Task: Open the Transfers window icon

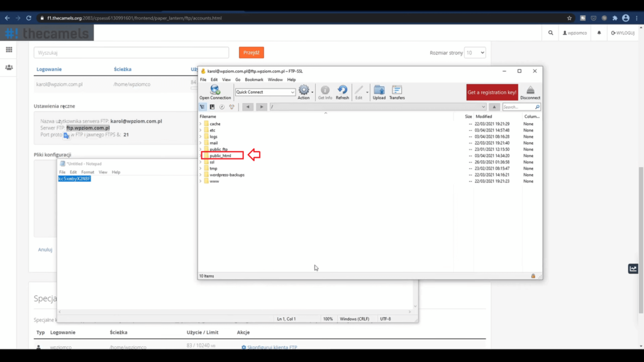Action: point(397,90)
